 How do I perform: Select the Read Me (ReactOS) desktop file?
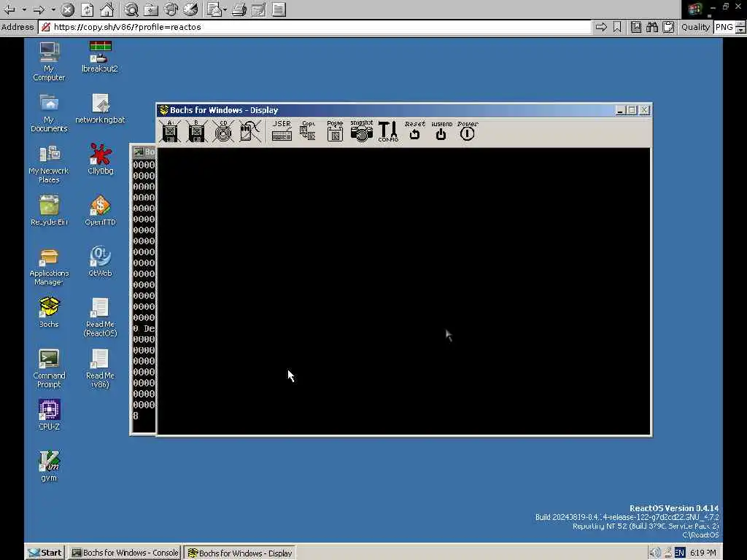click(x=100, y=317)
